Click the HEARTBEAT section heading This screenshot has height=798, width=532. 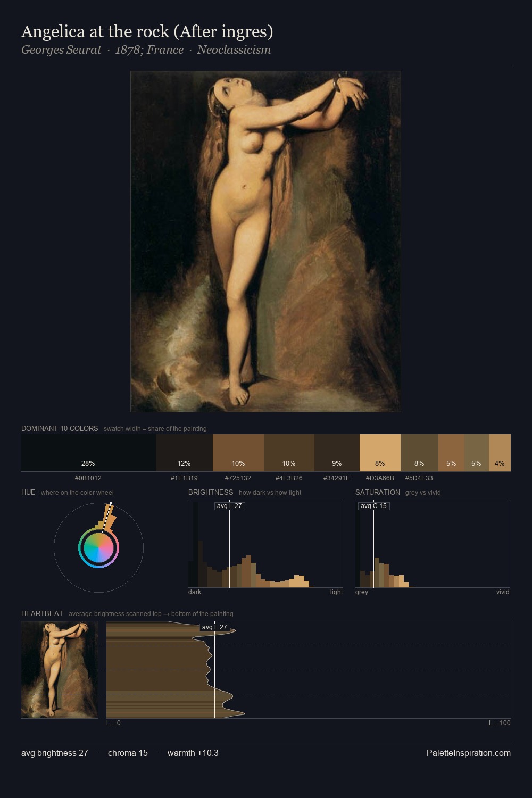(x=42, y=613)
